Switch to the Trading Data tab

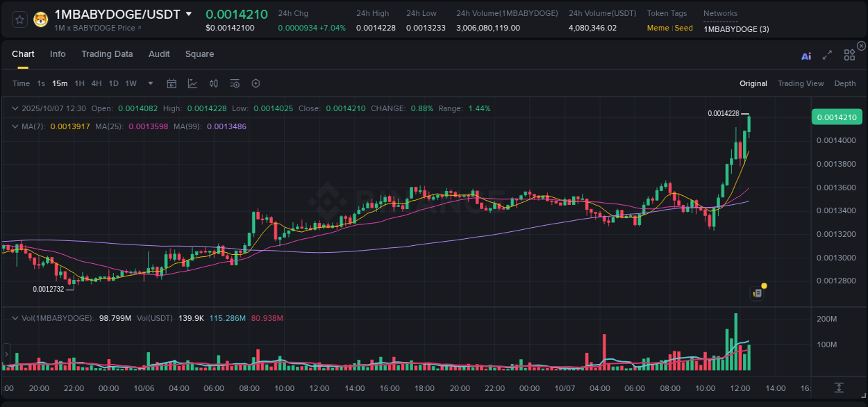tap(107, 53)
